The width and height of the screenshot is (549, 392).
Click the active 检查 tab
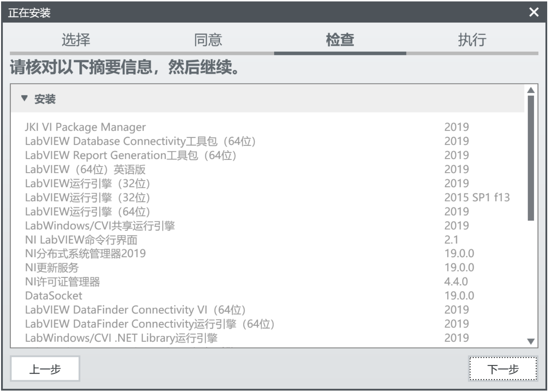coord(340,40)
